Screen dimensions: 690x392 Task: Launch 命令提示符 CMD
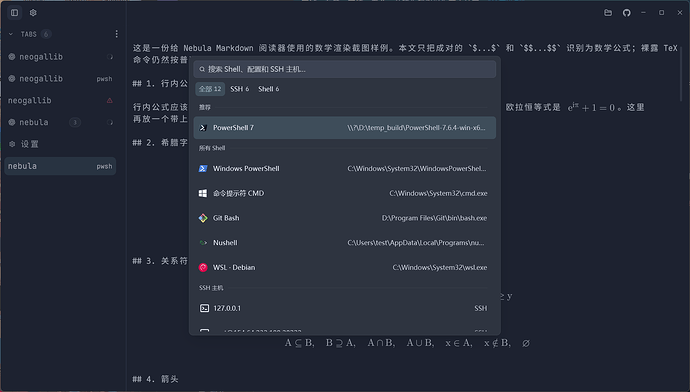pyautogui.click(x=345, y=193)
